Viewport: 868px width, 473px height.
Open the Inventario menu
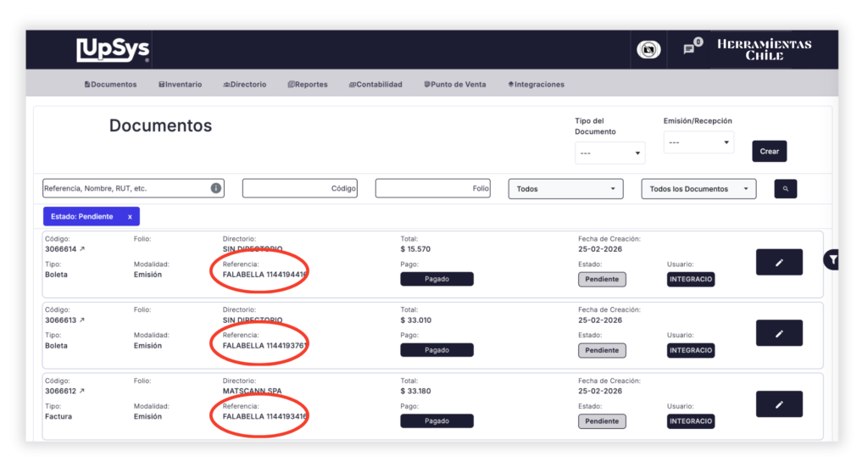[x=180, y=85]
